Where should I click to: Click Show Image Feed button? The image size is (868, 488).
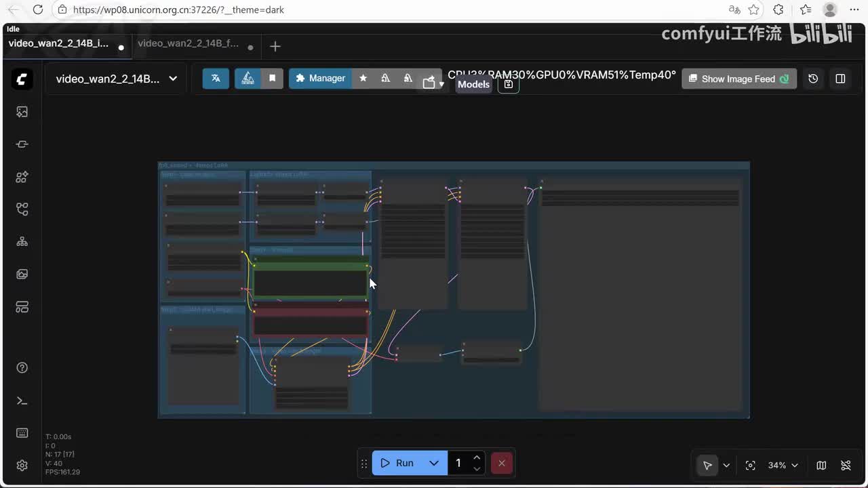[739, 79]
